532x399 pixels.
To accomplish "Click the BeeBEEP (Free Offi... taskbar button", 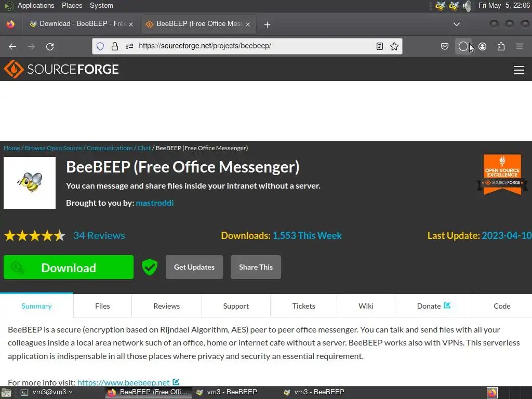I will 148,392.
